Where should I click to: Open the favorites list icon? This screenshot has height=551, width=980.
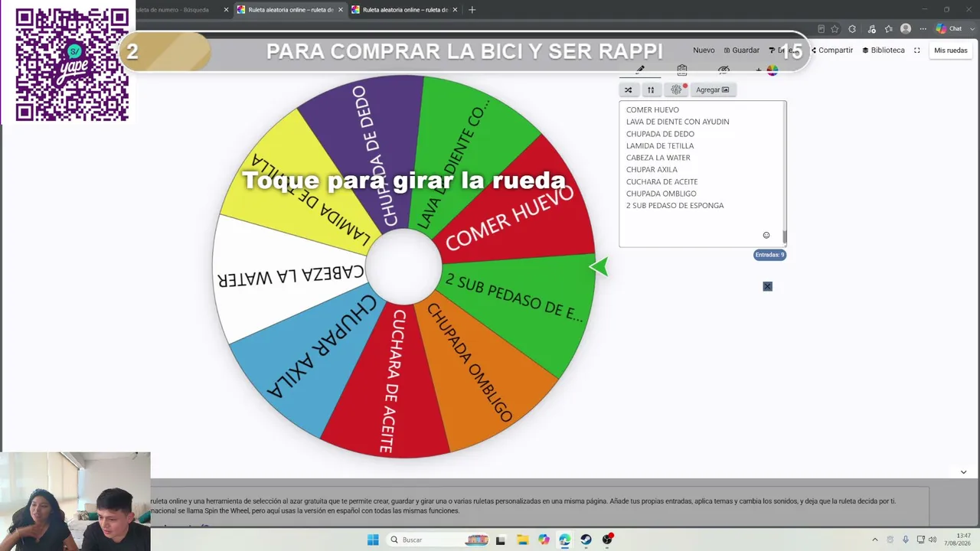[889, 29]
